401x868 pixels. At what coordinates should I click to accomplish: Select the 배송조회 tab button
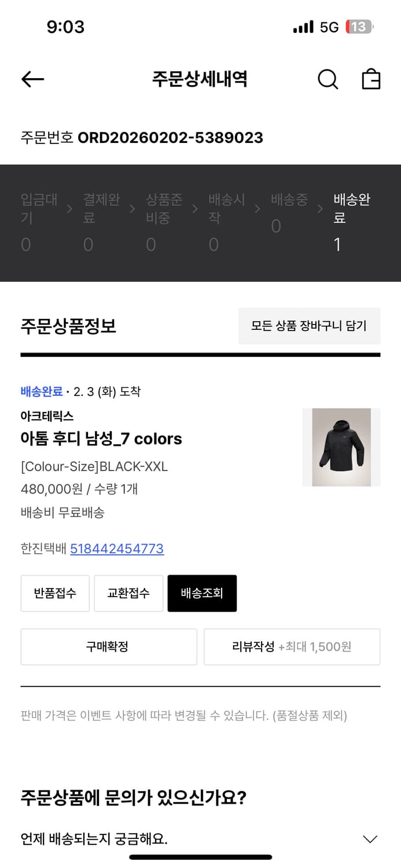click(x=202, y=593)
